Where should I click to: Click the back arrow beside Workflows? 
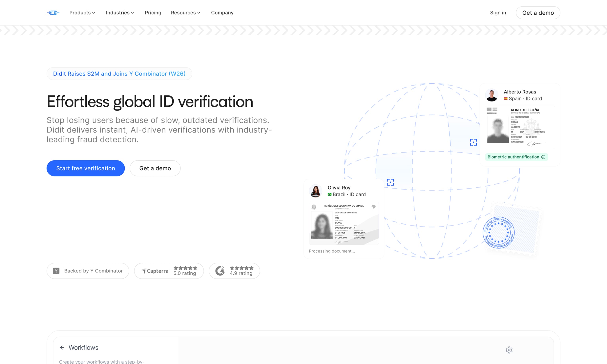(x=62, y=348)
